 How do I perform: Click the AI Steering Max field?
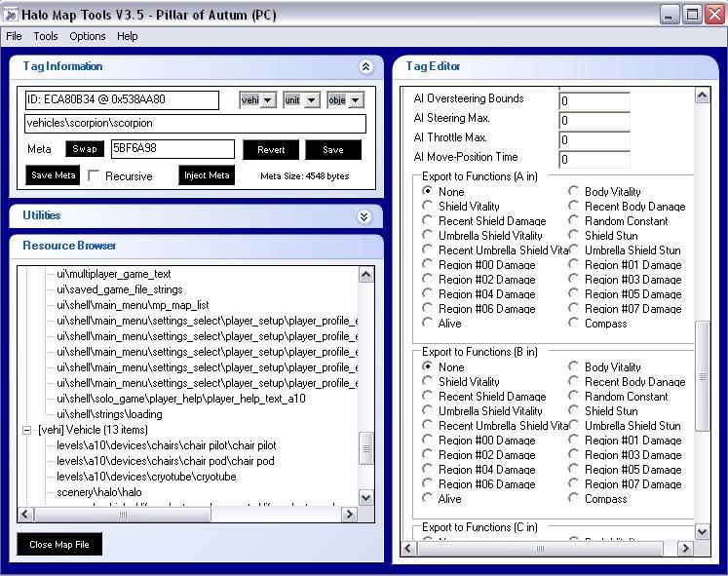tap(594, 120)
